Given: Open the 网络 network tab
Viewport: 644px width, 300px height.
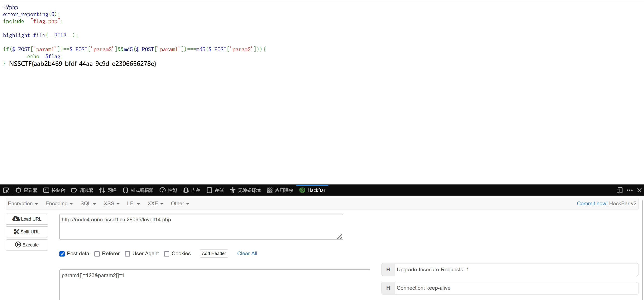Looking at the screenshot, I should pyautogui.click(x=108, y=190).
